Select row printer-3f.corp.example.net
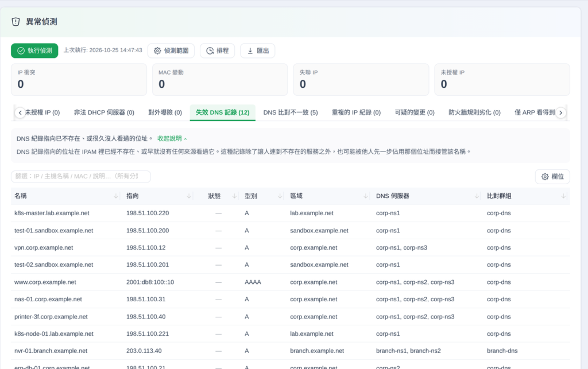The width and height of the screenshot is (588, 369). tap(290, 317)
